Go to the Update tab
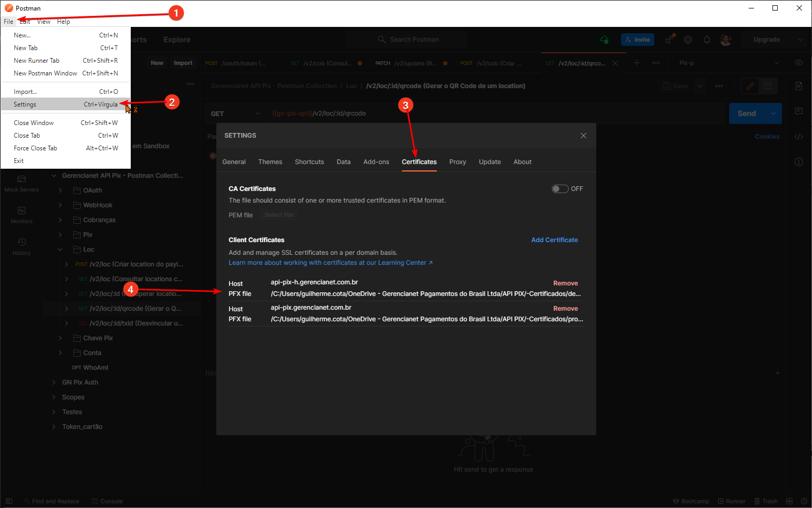 click(490, 162)
